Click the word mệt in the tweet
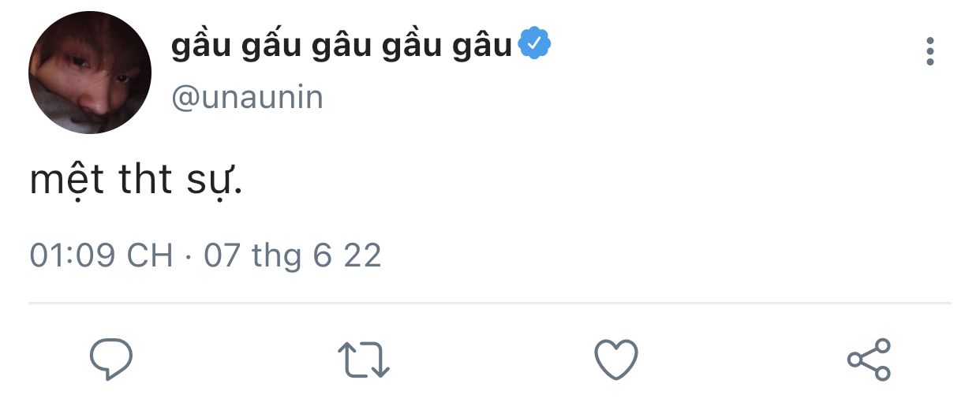980x410 pixels. [x=67, y=181]
